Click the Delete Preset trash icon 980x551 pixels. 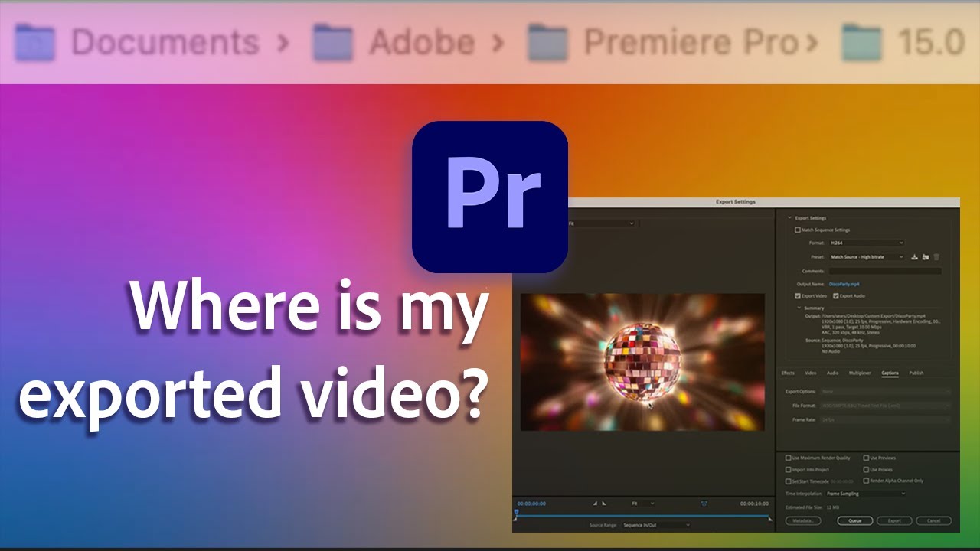click(936, 257)
